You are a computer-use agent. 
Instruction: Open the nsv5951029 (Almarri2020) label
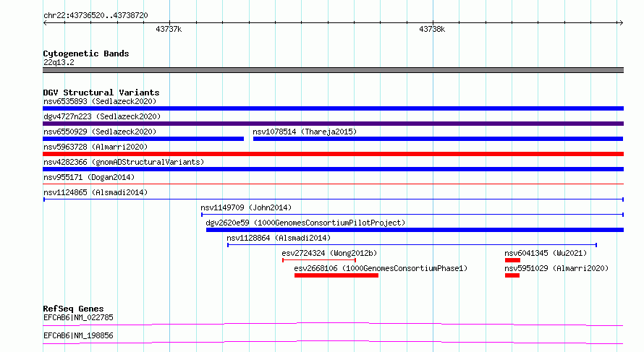coord(556,268)
